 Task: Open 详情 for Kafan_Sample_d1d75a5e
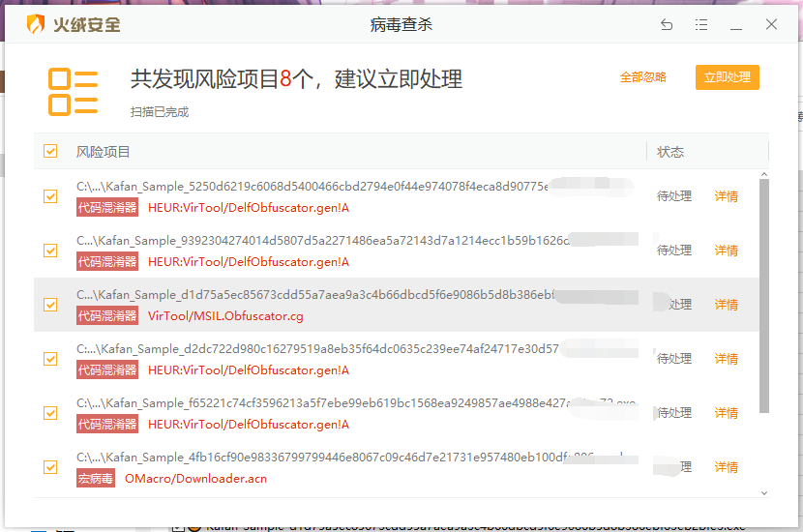pos(727,305)
